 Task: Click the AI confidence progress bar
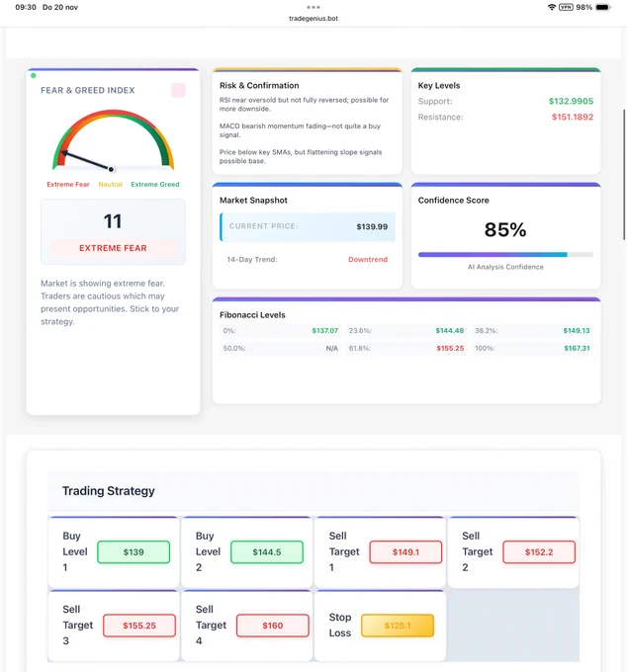(505, 255)
